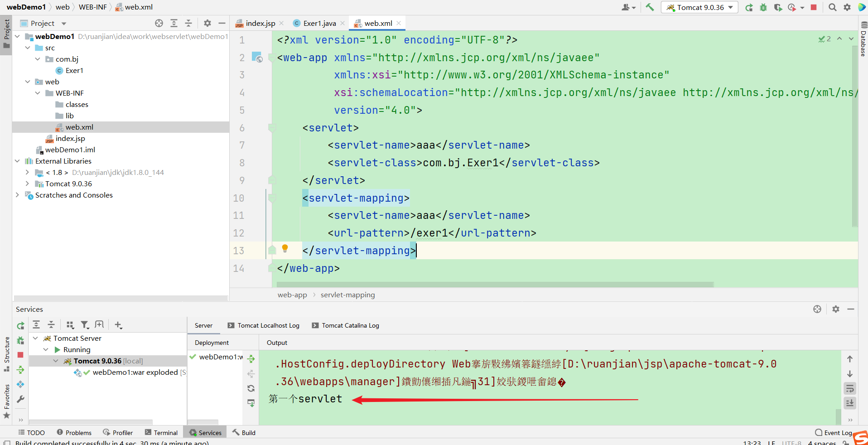Click the Build project hammer icon
This screenshot has height=445, width=868.
coord(650,7)
